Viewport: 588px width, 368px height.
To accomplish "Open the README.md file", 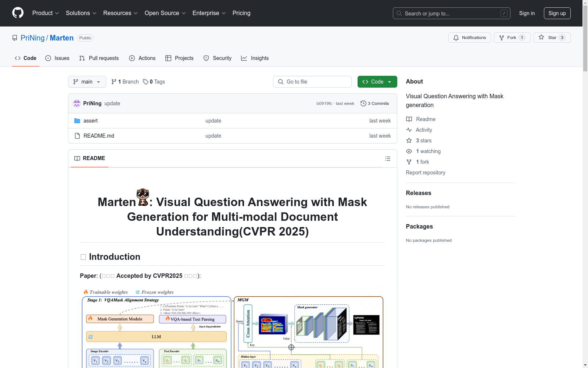I will click(x=99, y=136).
